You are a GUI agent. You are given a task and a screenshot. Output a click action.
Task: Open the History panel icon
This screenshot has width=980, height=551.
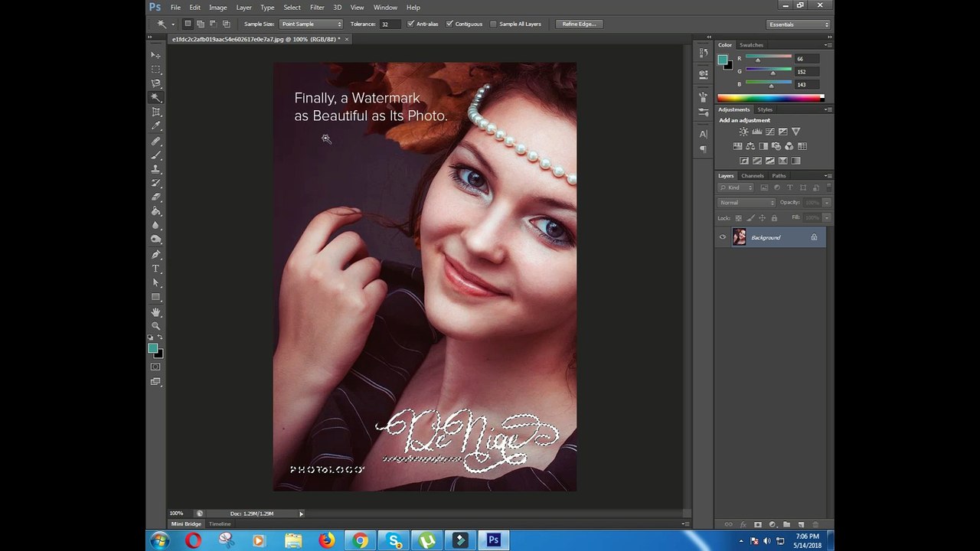click(704, 54)
